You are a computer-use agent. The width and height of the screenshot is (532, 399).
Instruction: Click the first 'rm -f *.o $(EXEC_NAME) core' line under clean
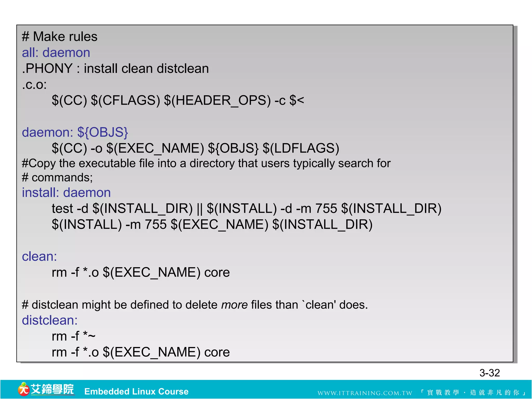[141, 272]
